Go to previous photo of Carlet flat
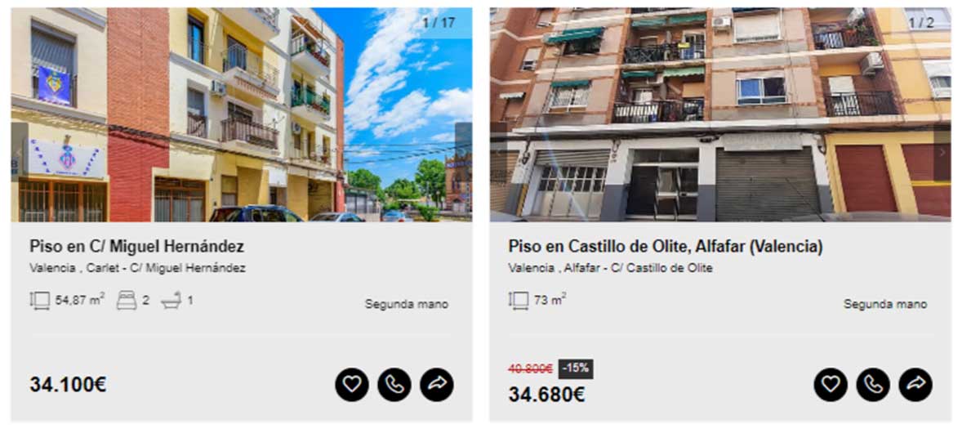Image resolution: width=980 pixels, height=429 pixels. click(19, 152)
